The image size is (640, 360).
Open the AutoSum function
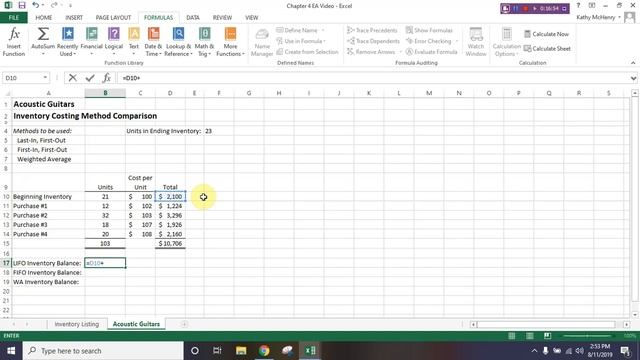[x=43, y=42]
